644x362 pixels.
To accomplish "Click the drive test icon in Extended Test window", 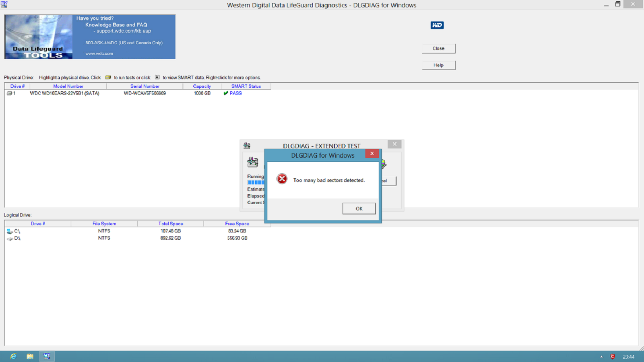I will click(253, 162).
